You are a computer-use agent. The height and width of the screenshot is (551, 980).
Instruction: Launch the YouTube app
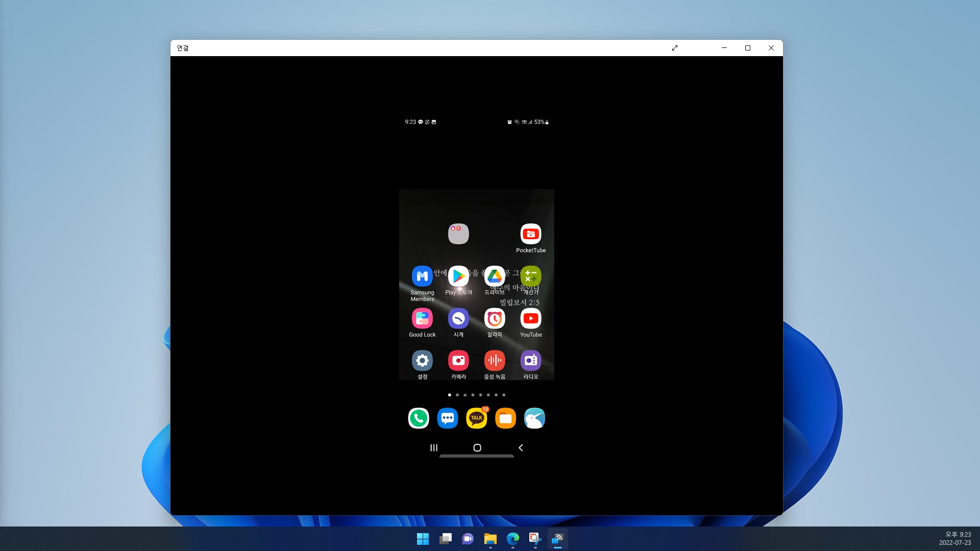pos(531,319)
